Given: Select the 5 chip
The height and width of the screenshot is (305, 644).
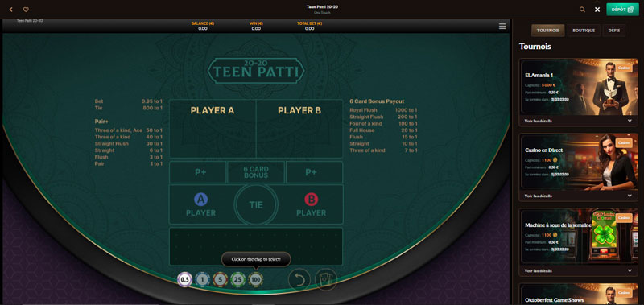Looking at the screenshot, I should click(x=220, y=279).
